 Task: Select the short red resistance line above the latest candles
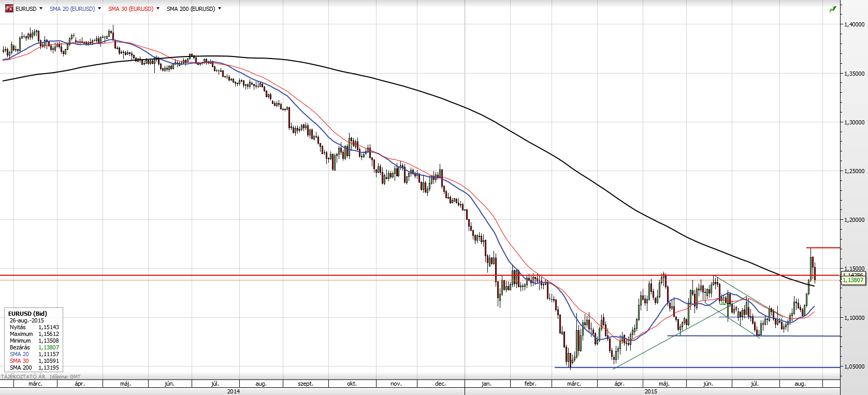click(823, 248)
